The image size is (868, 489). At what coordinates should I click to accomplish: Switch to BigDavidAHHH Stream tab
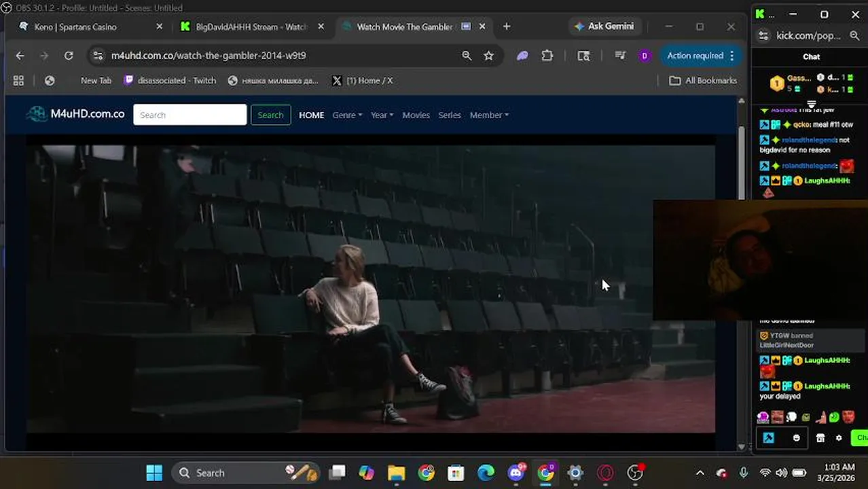click(251, 26)
